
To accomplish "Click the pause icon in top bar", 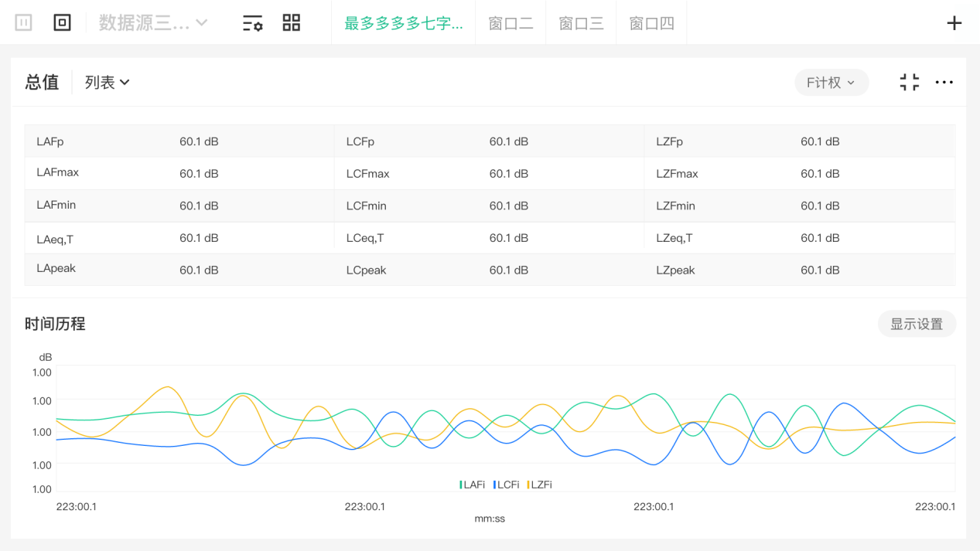I will [x=24, y=23].
